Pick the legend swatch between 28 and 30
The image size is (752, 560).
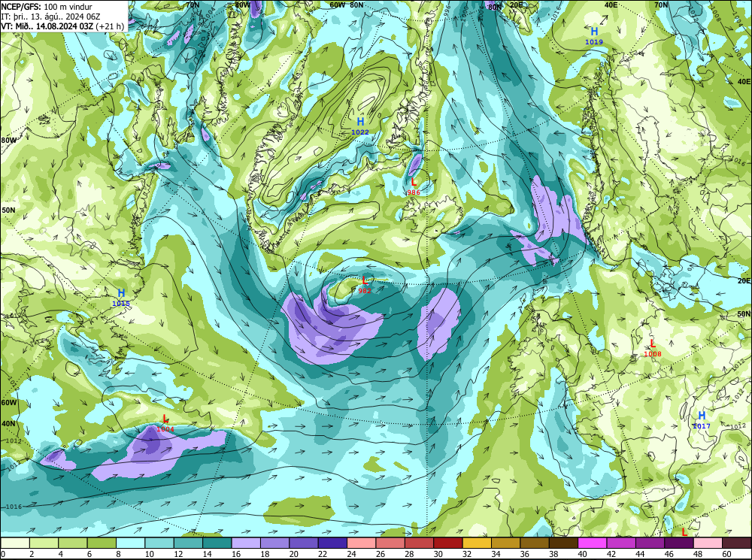(419, 543)
